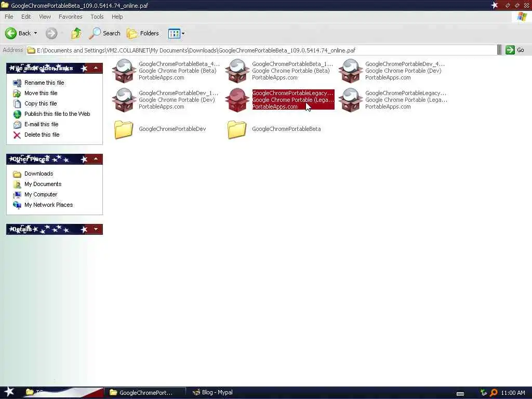
Task: Open the Search pane
Action: click(105, 33)
